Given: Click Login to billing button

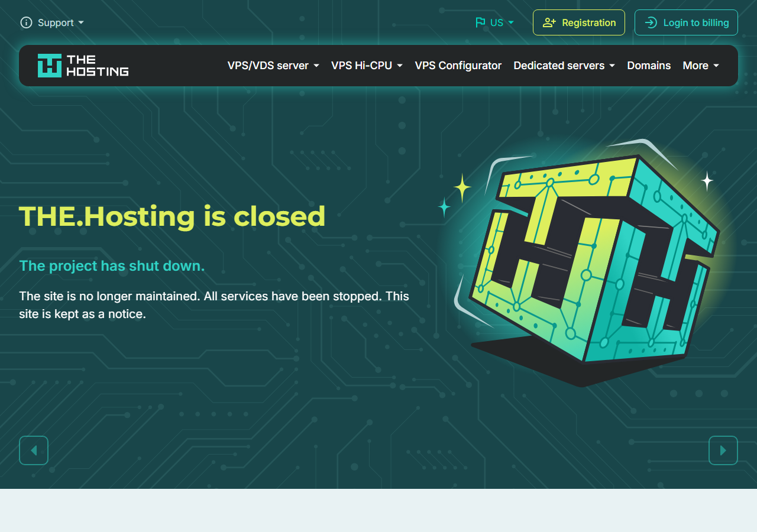Looking at the screenshot, I should [x=686, y=22].
